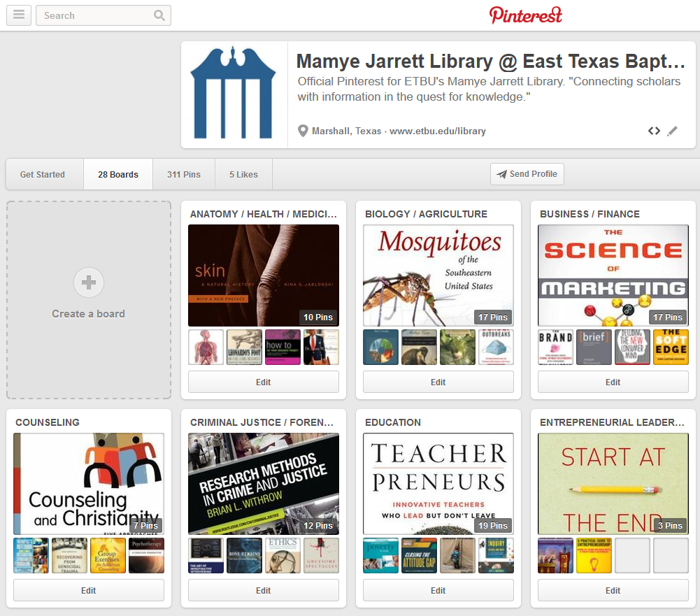Click Create a board tile
The image size is (700, 616).
tap(88, 300)
